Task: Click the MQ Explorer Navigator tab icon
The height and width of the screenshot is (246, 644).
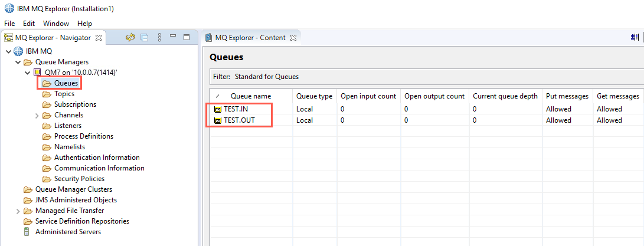Action: (8, 38)
